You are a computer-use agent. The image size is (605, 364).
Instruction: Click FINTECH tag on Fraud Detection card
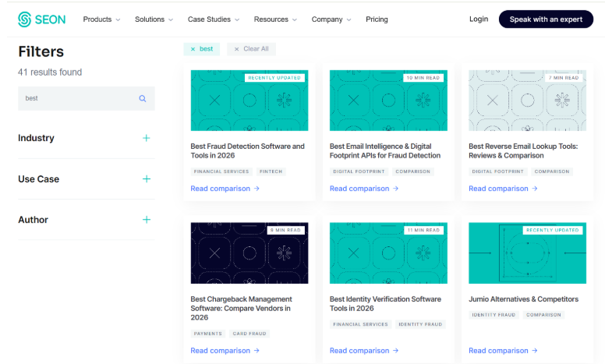(x=271, y=171)
